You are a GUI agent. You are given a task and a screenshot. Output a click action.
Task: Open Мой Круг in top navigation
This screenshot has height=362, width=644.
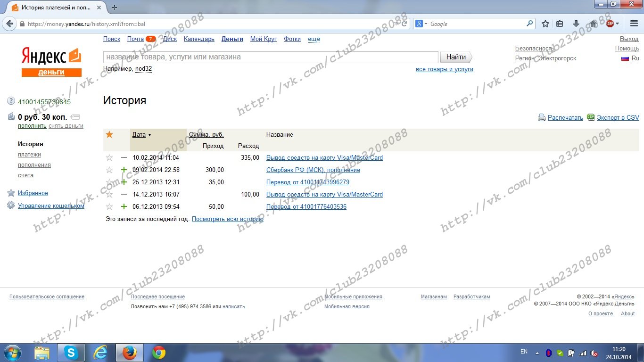click(264, 39)
